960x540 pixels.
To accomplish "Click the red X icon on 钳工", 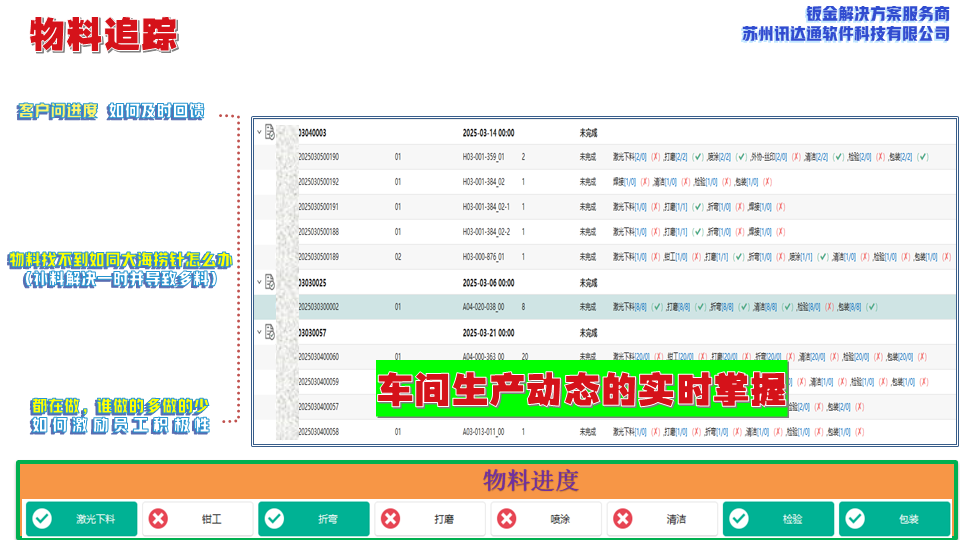I will click(x=158, y=519).
